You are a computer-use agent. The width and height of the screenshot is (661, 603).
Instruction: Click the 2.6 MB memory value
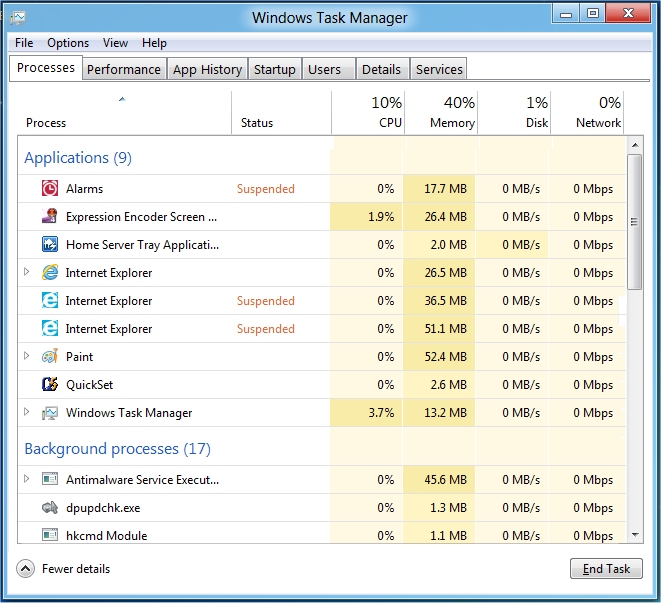tap(449, 385)
